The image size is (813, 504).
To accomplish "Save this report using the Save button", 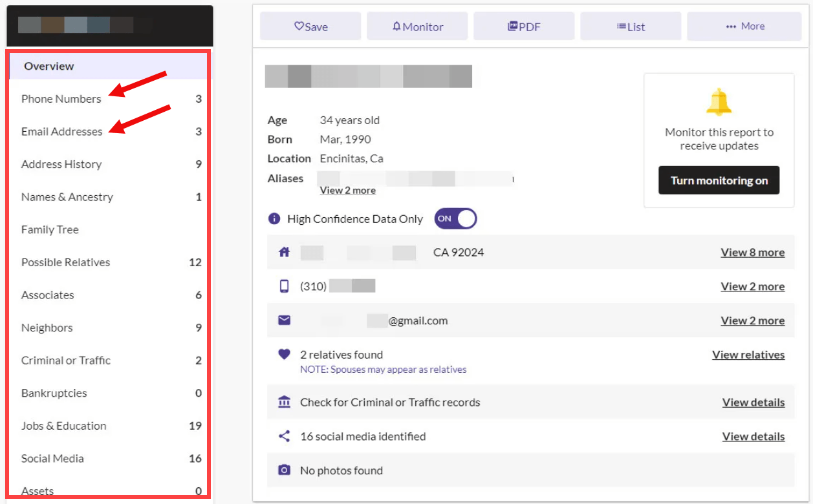I will (310, 26).
